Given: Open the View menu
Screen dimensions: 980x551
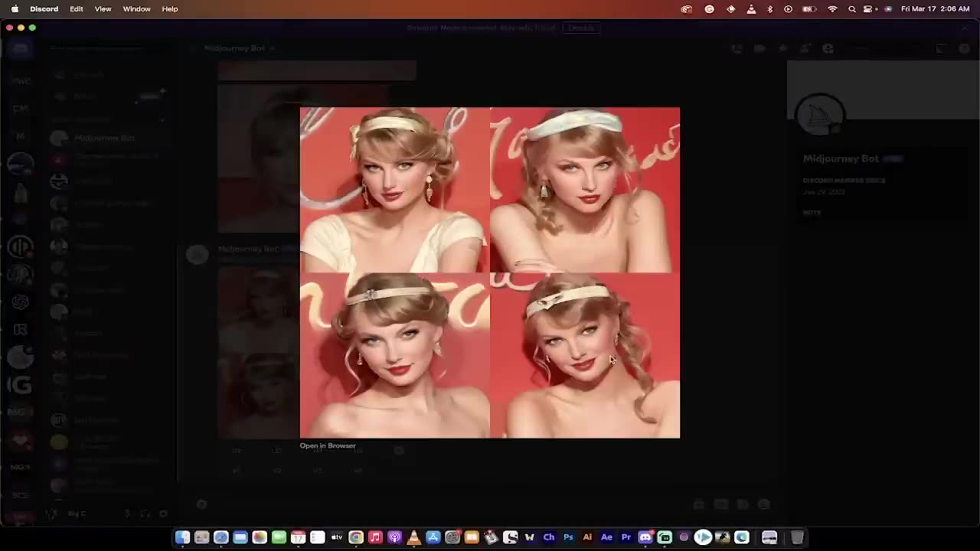Looking at the screenshot, I should (103, 9).
